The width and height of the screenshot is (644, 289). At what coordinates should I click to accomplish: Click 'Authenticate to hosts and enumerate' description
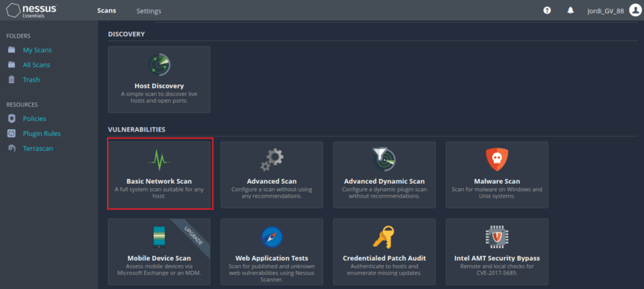(384, 269)
